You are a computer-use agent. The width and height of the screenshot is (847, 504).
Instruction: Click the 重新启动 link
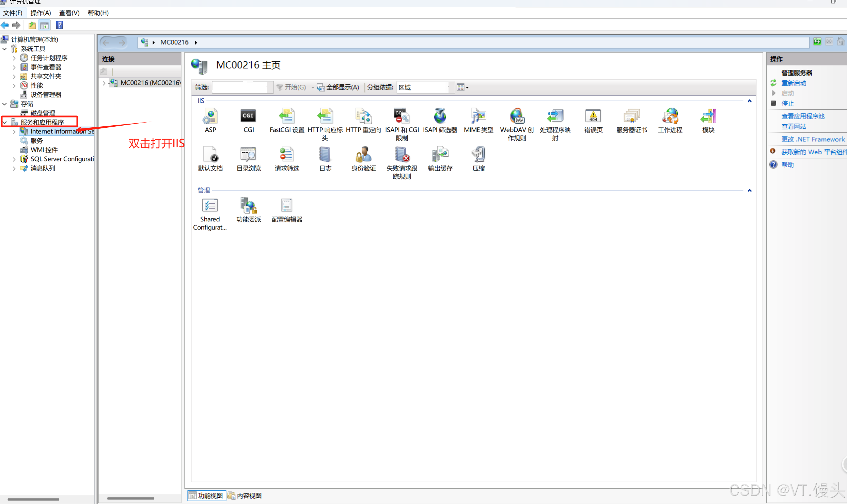[x=794, y=83]
